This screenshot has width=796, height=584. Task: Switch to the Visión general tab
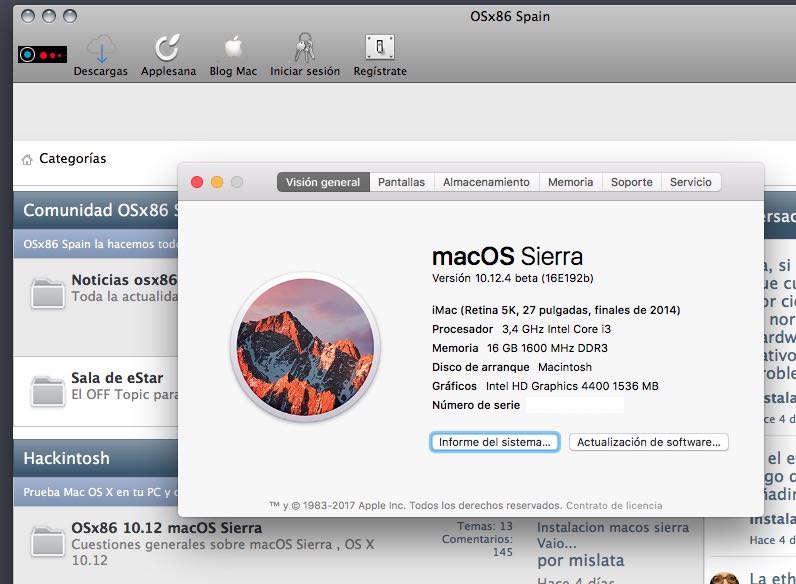(x=323, y=182)
